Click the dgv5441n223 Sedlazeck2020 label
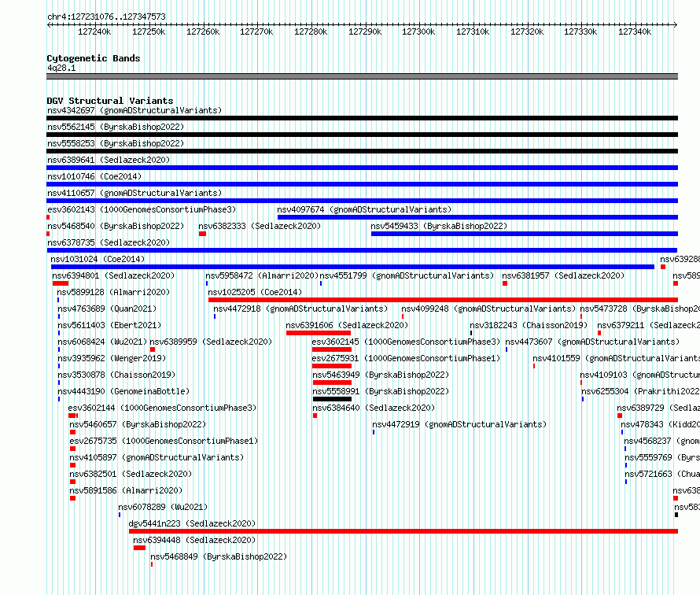This screenshot has width=700, height=595. (x=192, y=523)
